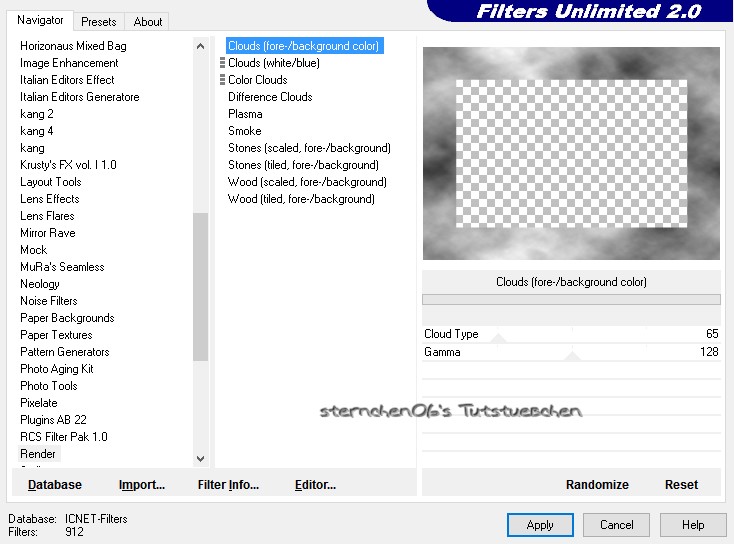Select Neology category

tap(40, 284)
